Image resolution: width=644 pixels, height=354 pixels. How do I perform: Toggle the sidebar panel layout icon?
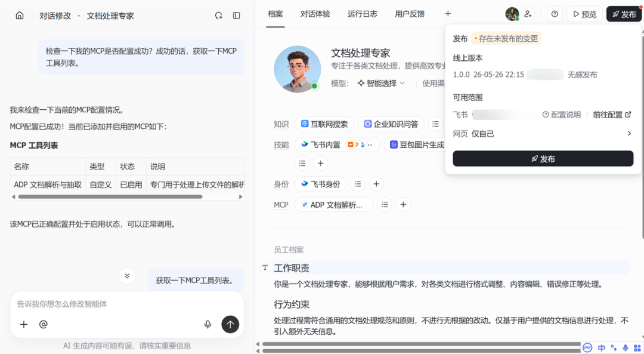tap(237, 16)
